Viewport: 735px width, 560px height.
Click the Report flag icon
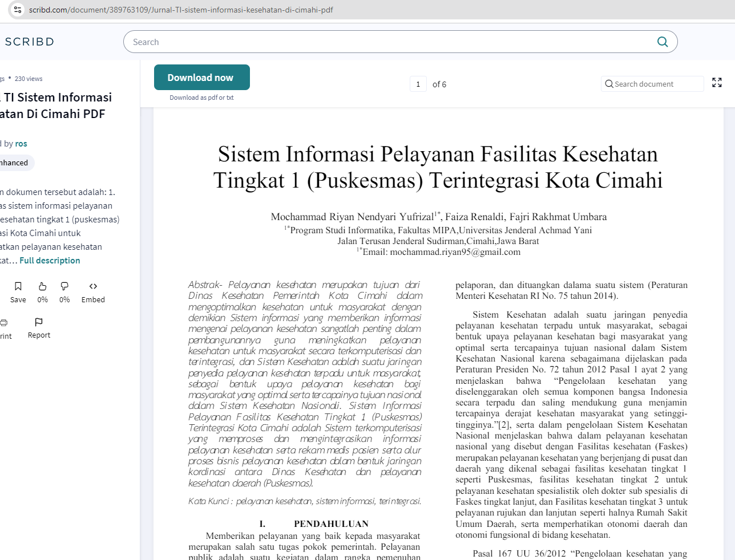tap(39, 322)
